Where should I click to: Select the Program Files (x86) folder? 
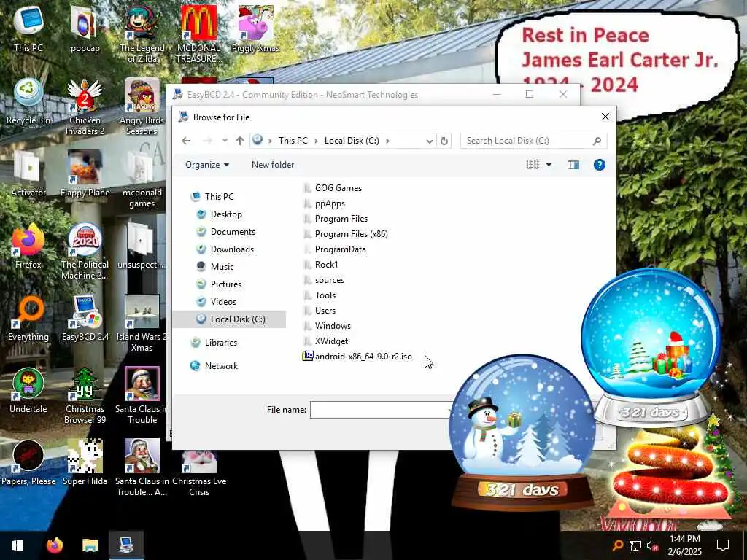pos(346,234)
